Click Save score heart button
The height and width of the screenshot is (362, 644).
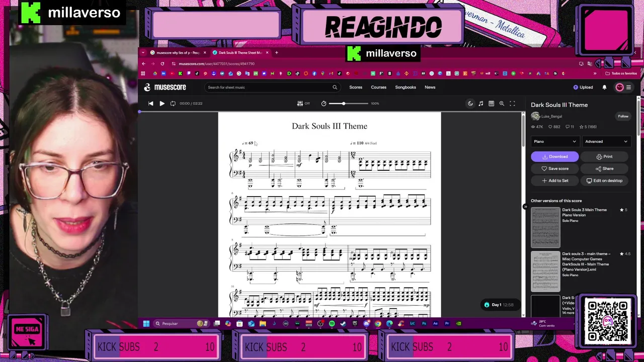click(x=554, y=168)
